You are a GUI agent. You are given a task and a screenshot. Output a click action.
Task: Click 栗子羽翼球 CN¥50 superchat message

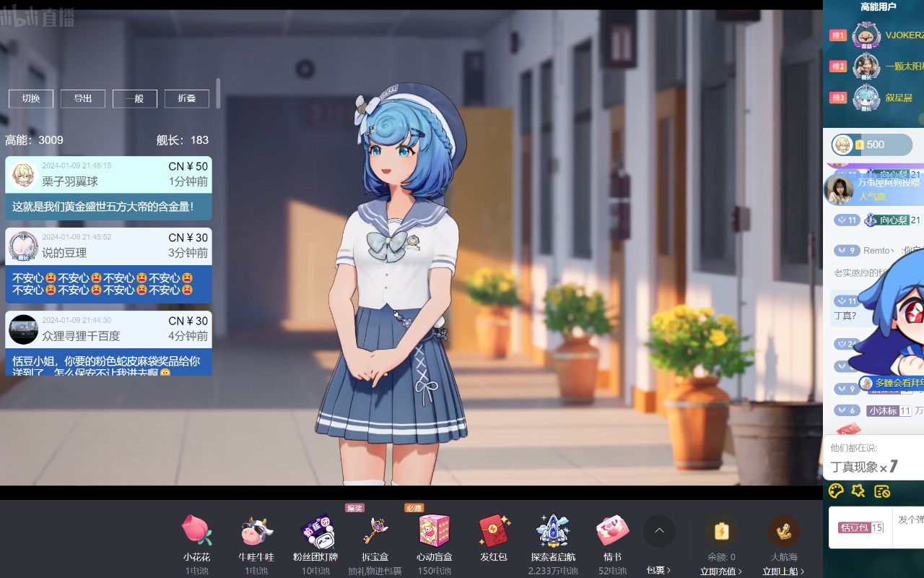pyautogui.click(x=108, y=189)
